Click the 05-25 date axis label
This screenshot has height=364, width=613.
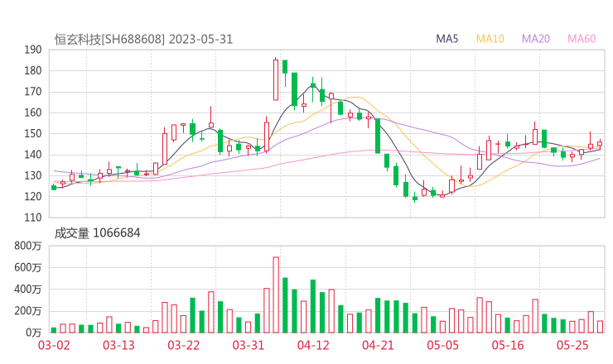572,345
